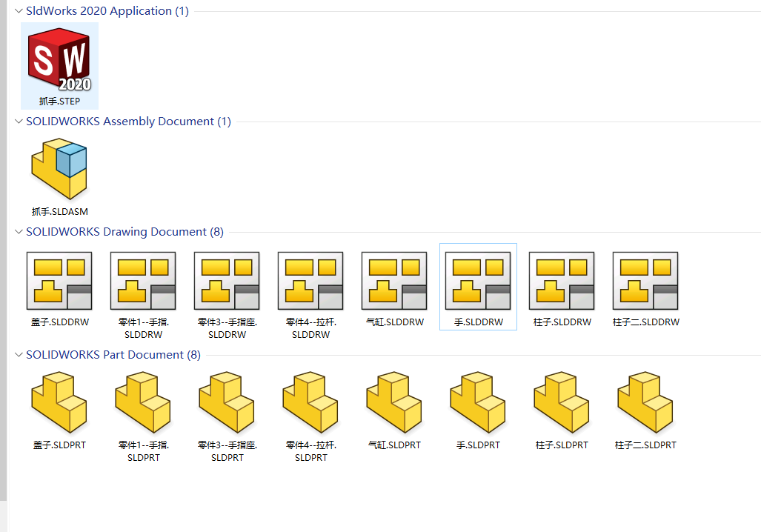
Task: Select the 柱子.SLDPRT part icon
Action: 562,402
